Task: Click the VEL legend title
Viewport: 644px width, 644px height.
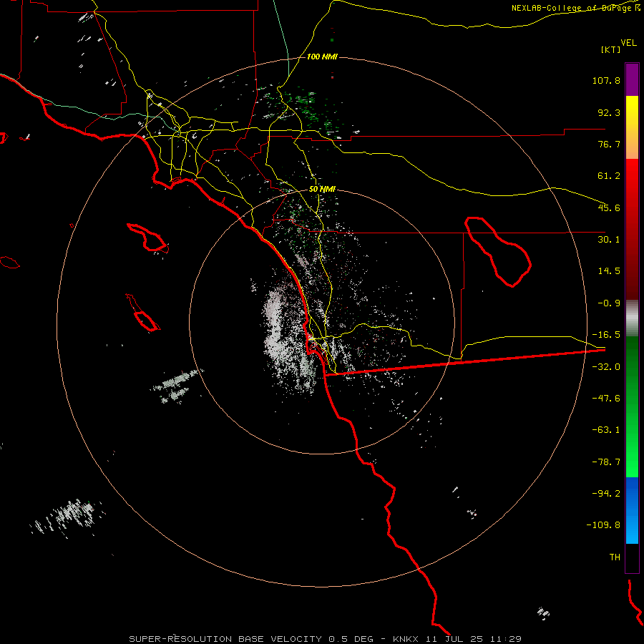Action: tap(628, 43)
